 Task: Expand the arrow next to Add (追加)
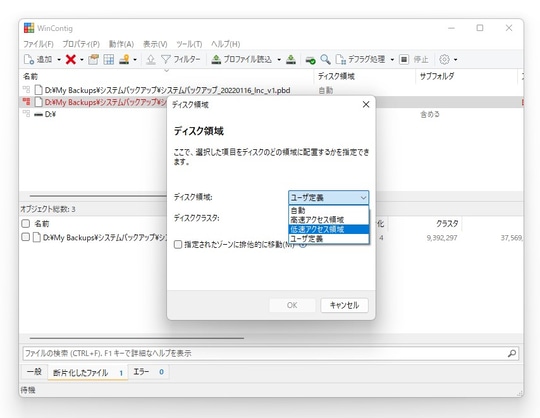coord(59,60)
